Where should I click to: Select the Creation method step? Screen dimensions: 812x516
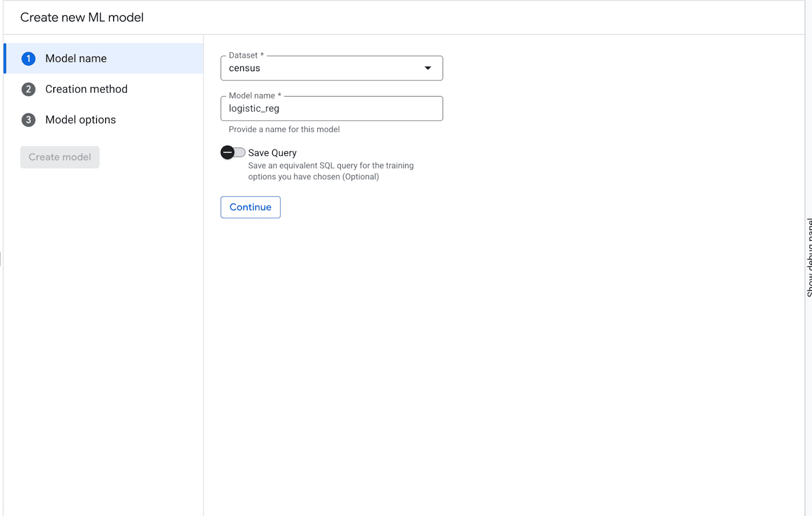coord(86,89)
